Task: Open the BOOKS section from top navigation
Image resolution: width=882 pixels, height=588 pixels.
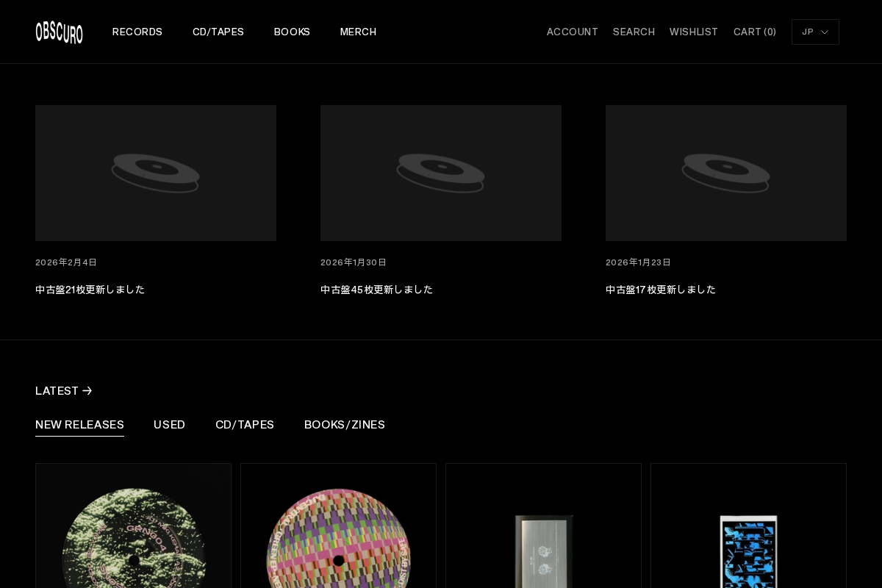Action: pos(292,32)
